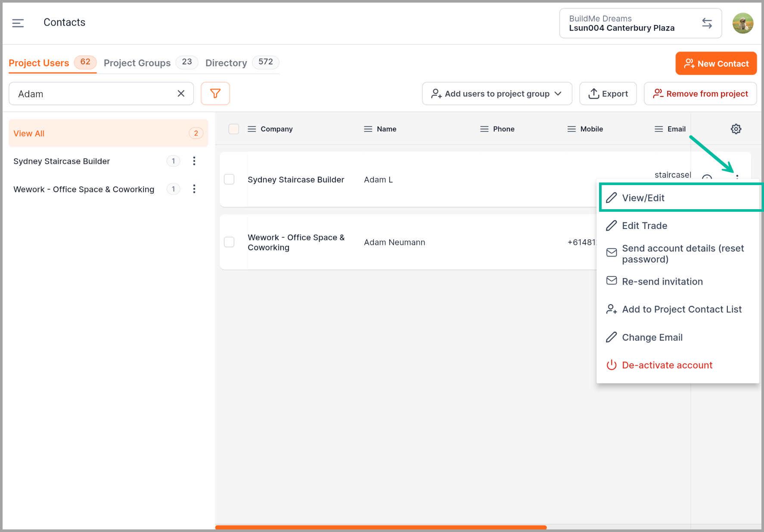Screen dimensions: 764x532
Task: Tick the select-all header checkbox
Action: tap(234, 129)
